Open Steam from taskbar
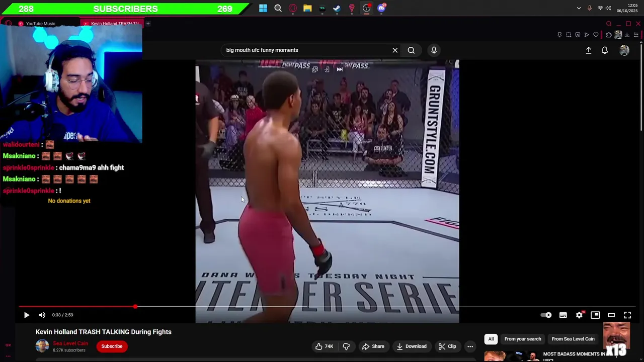The height and width of the screenshot is (362, 644). pos(337,8)
